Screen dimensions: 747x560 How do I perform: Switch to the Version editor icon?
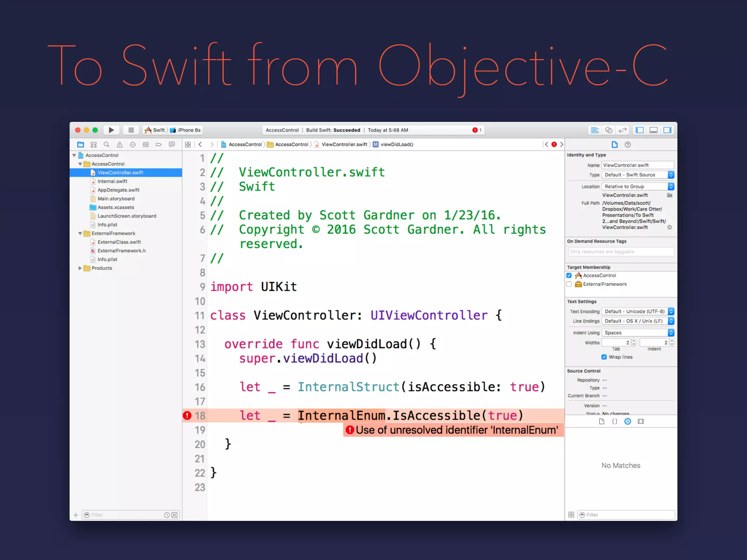[622, 130]
